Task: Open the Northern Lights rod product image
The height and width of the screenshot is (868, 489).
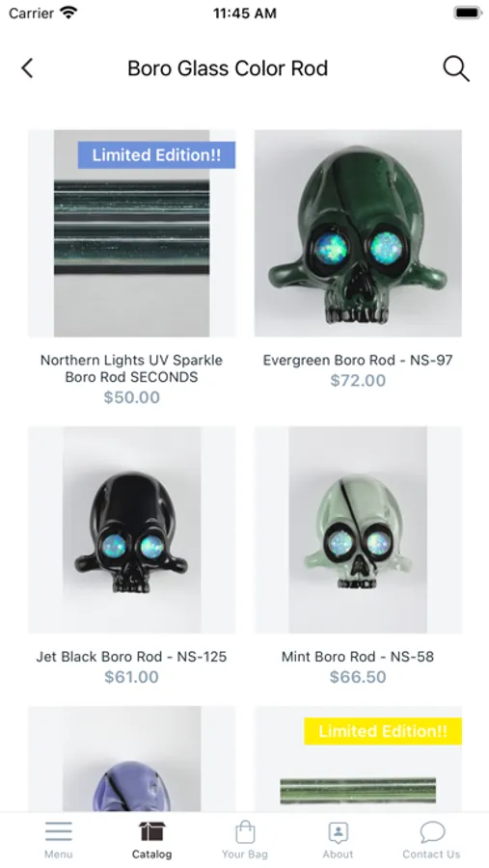Action: coord(132,233)
